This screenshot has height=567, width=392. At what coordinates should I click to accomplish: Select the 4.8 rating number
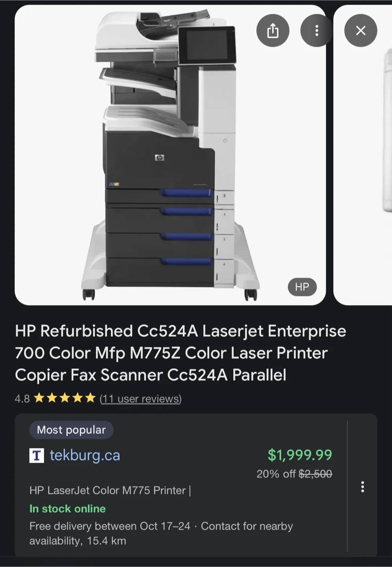tap(22, 399)
